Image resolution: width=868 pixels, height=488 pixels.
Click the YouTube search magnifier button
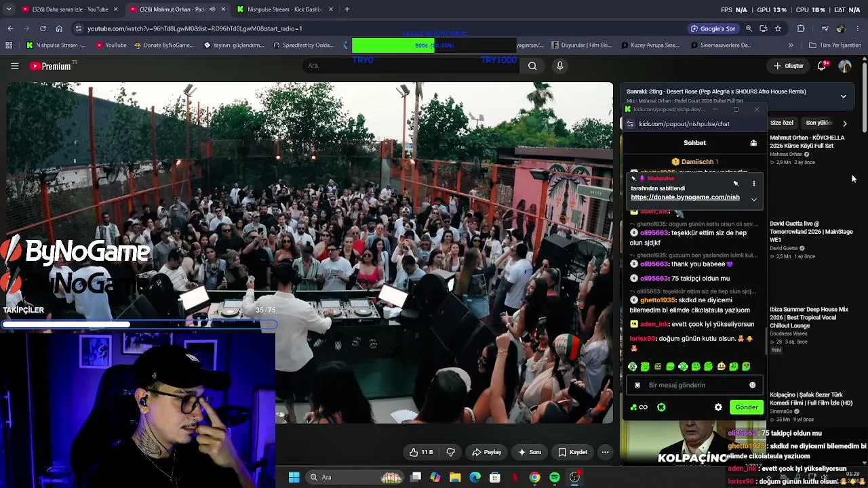click(x=532, y=66)
